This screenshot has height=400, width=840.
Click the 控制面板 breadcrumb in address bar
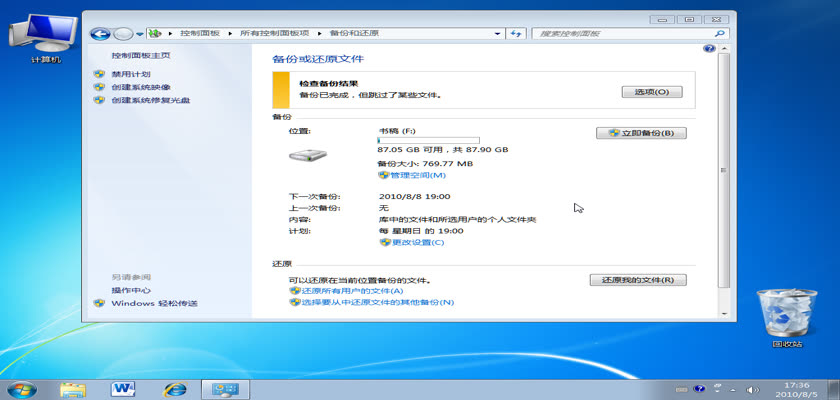(200, 34)
